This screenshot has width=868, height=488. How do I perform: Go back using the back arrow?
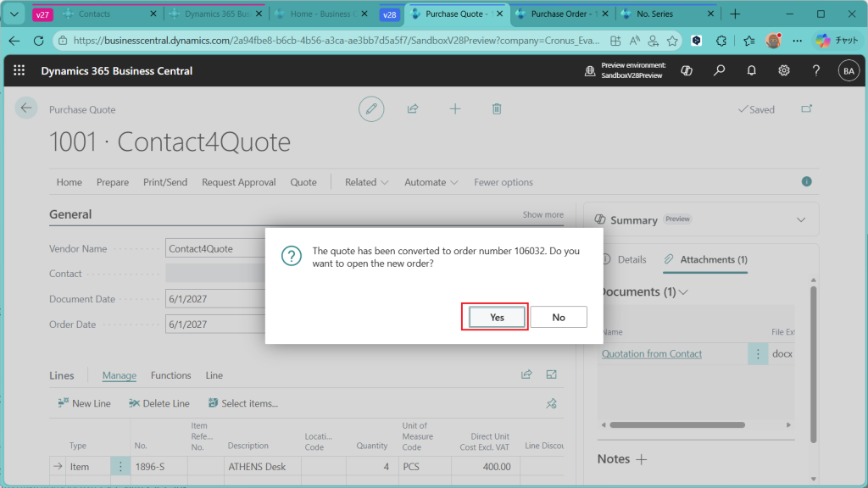tap(26, 108)
